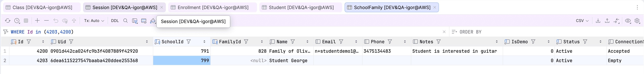Click the clock history icon in toolbar
The width and height of the screenshot is (644, 74).
(x=17, y=21)
